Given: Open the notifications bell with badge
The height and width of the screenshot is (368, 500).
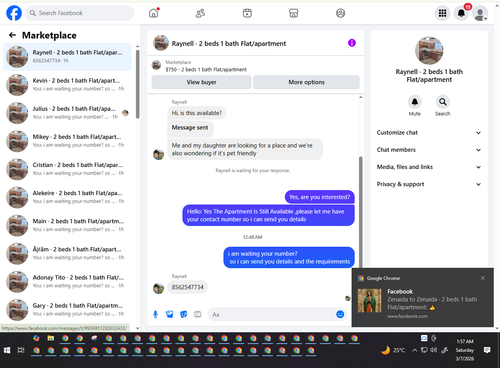Looking at the screenshot, I should (462, 13).
